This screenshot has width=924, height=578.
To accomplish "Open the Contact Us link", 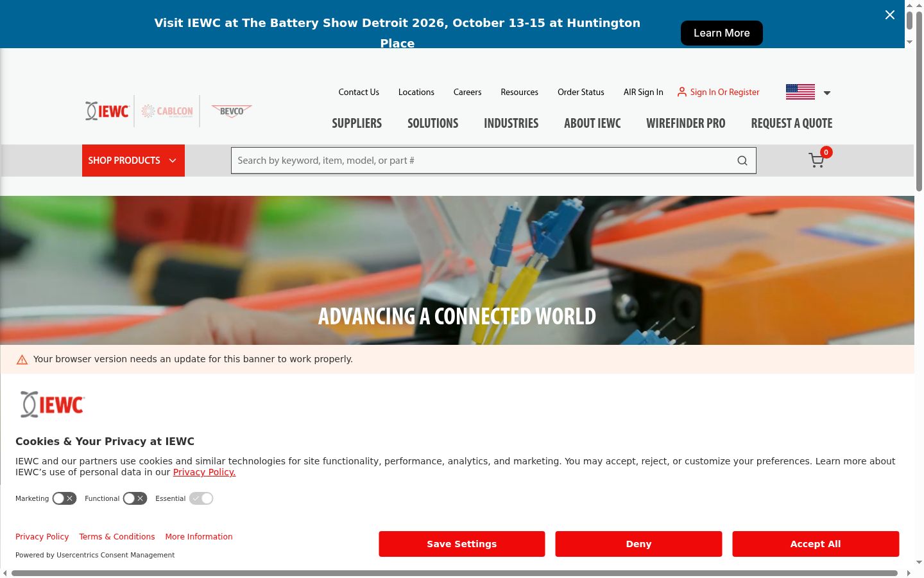I will point(359,92).
